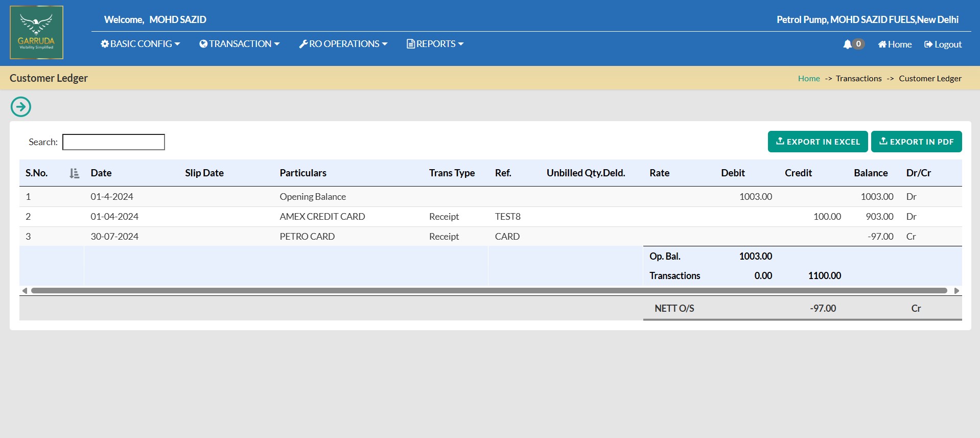Click the horizontal table scrollbar
The image size is (980, 438).
tap(489, 291)
